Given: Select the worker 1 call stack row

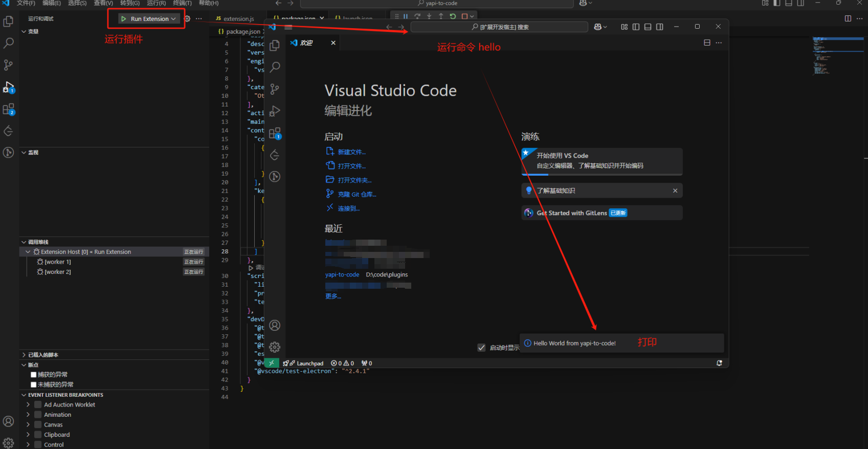Looking at the screenshot, I should coord(114,262).
